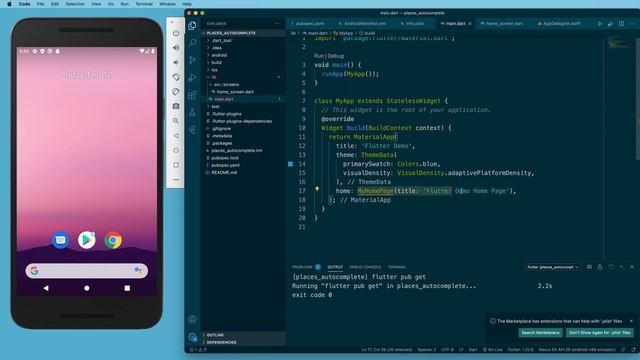The height and width of the screenshot is (360, 640).
Task: Toggle breakpoint marker on line 14
Action: point(290,164)
